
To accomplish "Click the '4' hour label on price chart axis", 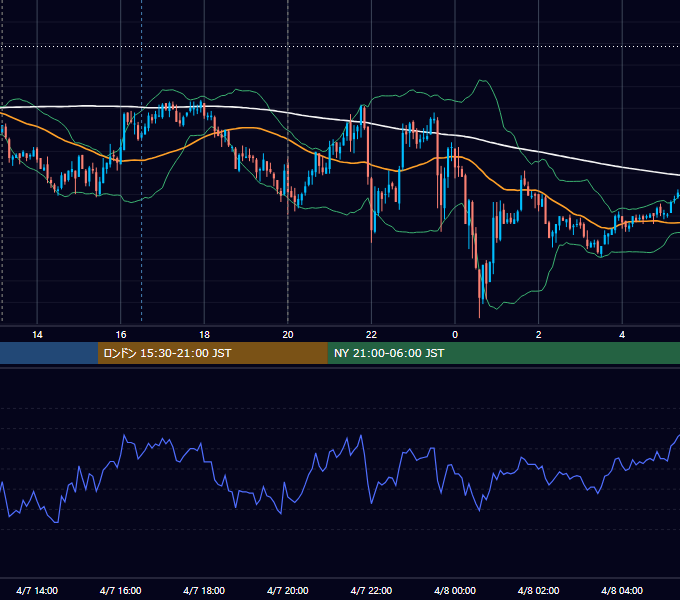I will [622, 335].
